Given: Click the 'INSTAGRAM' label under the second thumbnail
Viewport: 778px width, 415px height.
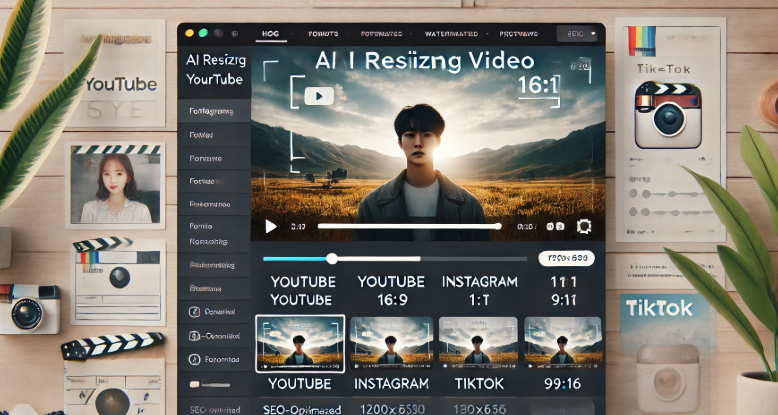Looking at the screenshot, I should pos(391,384).
